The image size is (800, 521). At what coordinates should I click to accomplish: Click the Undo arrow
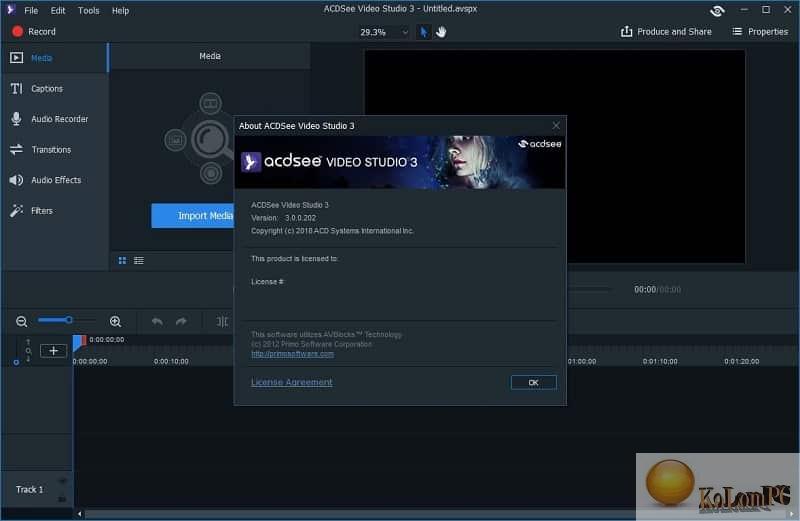coord(157,321)
